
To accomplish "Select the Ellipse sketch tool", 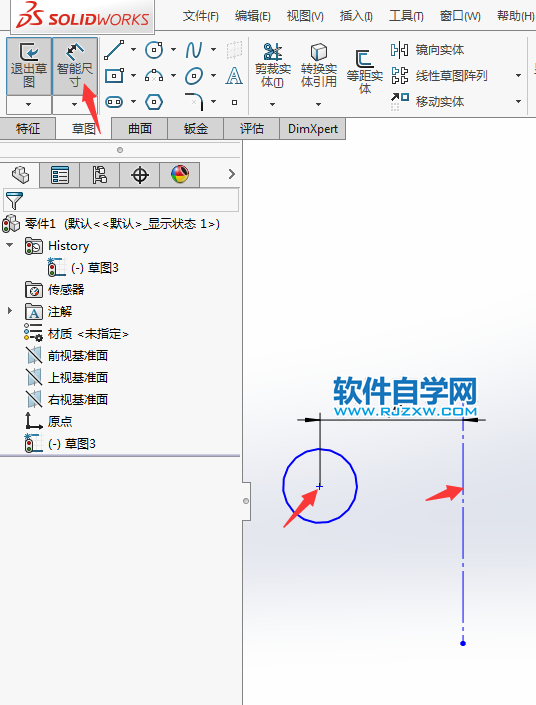I will pyautogui.click(x=194, y=76).
